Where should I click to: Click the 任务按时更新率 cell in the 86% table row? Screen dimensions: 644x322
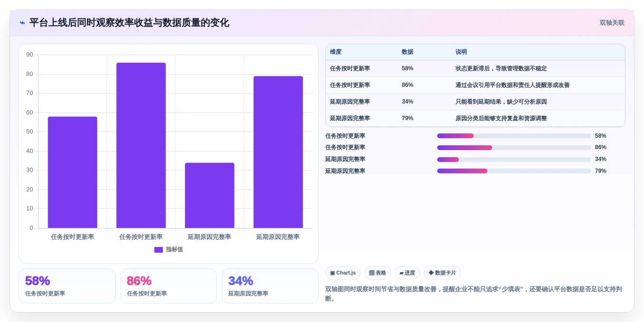pos(350,85)
